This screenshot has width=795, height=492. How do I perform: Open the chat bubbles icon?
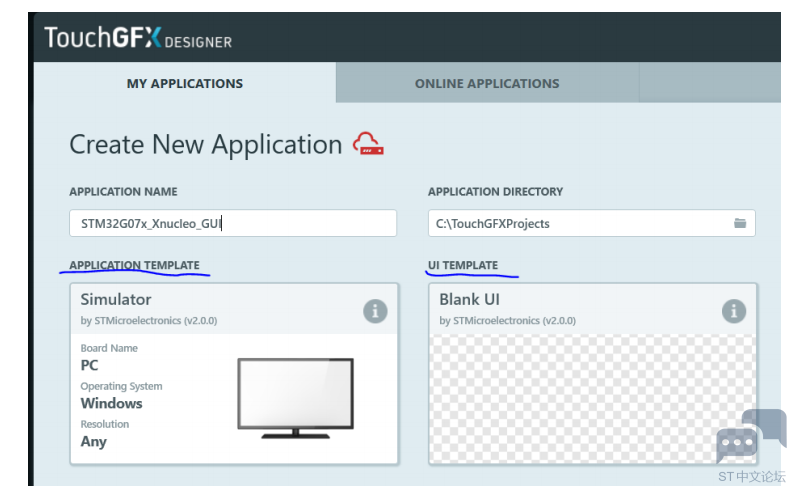751,436
